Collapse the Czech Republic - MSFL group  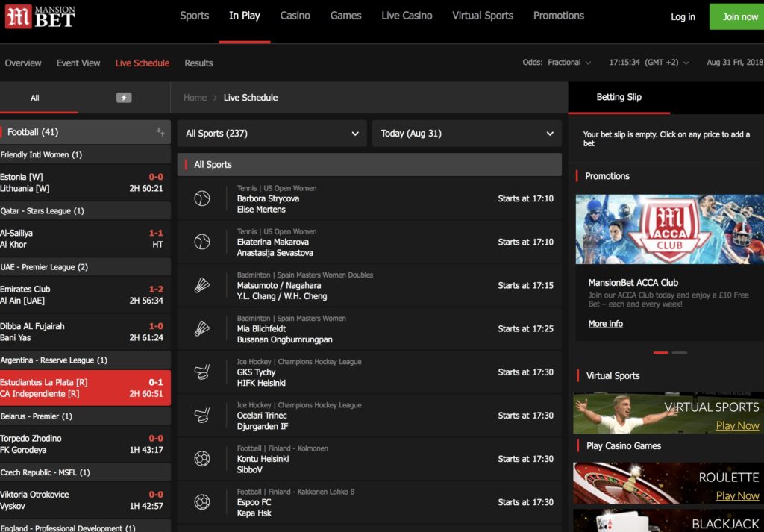tap(85, 472)
